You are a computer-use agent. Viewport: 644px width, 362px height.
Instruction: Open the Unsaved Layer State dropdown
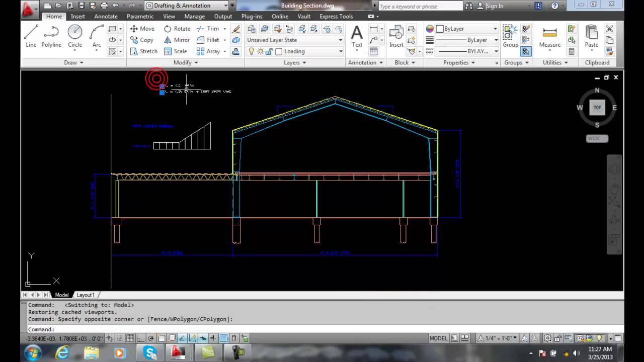295,40
